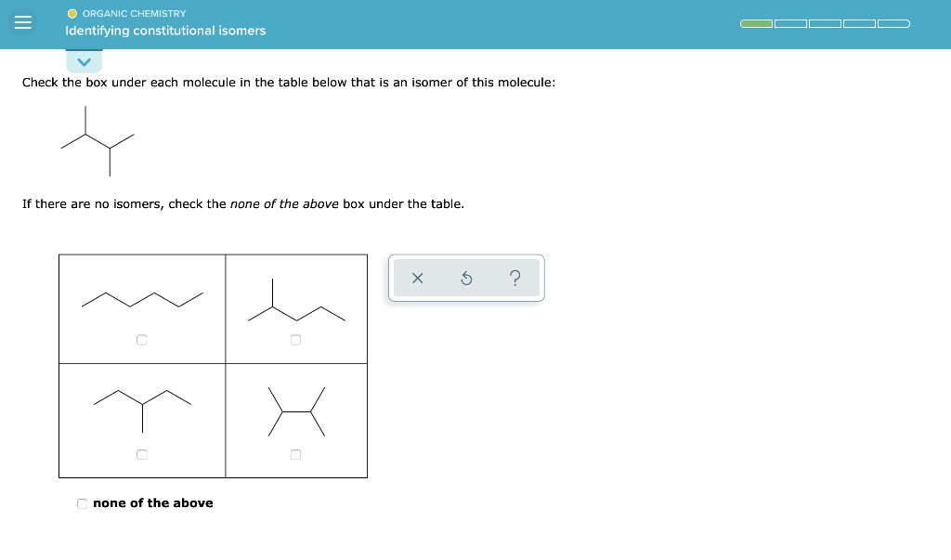The width and height of the screenshot is (951, 560).
Task: Check the box under the straight-chain hexane molecule
Action: (141, 340)
